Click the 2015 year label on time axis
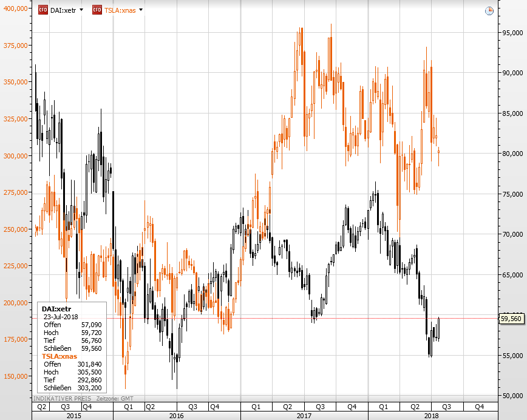Image resolution: width=527 pixels, height=420 pixels. click(73, 416)
